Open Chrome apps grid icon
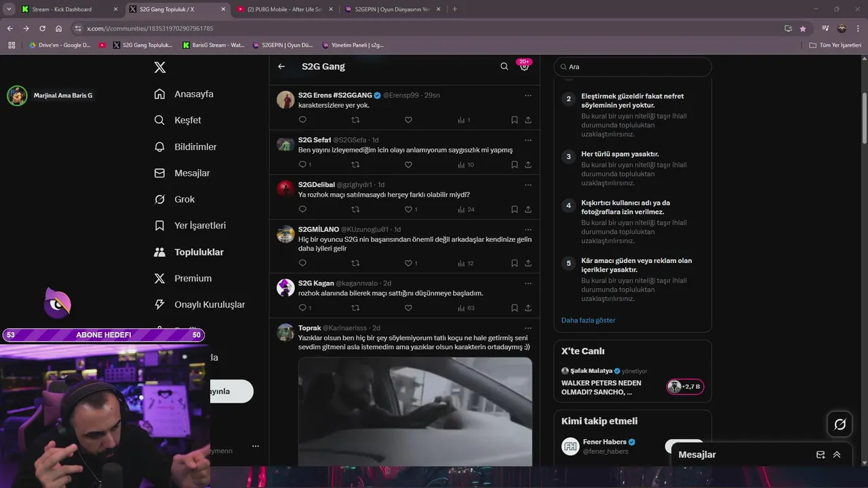868x488 pixels. (12, 45)
